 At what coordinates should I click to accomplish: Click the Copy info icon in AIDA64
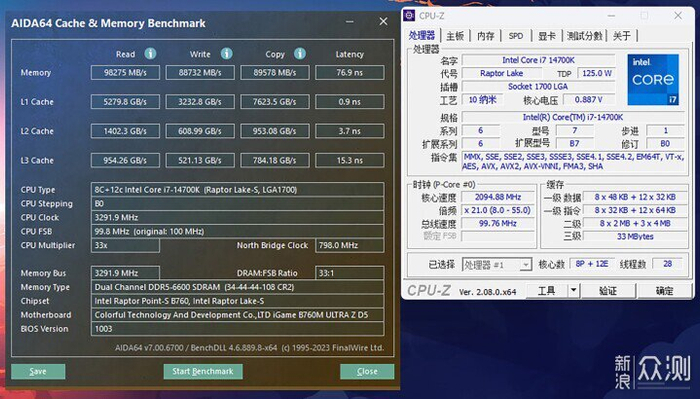300,54
